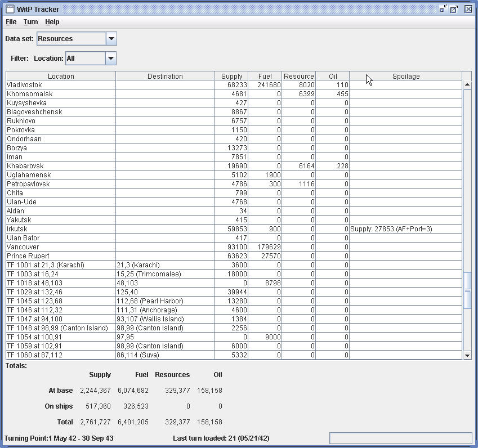The height and width of the screenshot is (448, 478).
Task: Sort by the Location column header
Action: tap(61, 76)
